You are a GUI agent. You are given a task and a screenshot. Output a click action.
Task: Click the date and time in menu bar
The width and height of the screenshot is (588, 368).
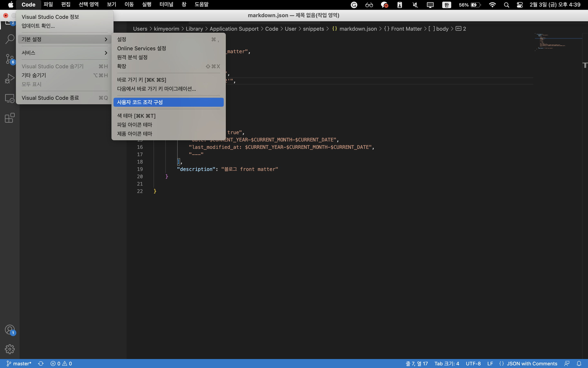pos(555,5)
